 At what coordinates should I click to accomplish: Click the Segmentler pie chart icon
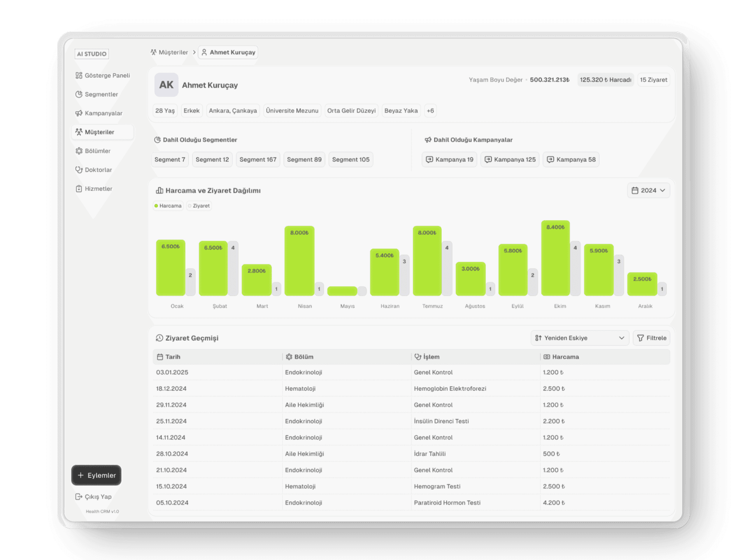tap(79, 94)
